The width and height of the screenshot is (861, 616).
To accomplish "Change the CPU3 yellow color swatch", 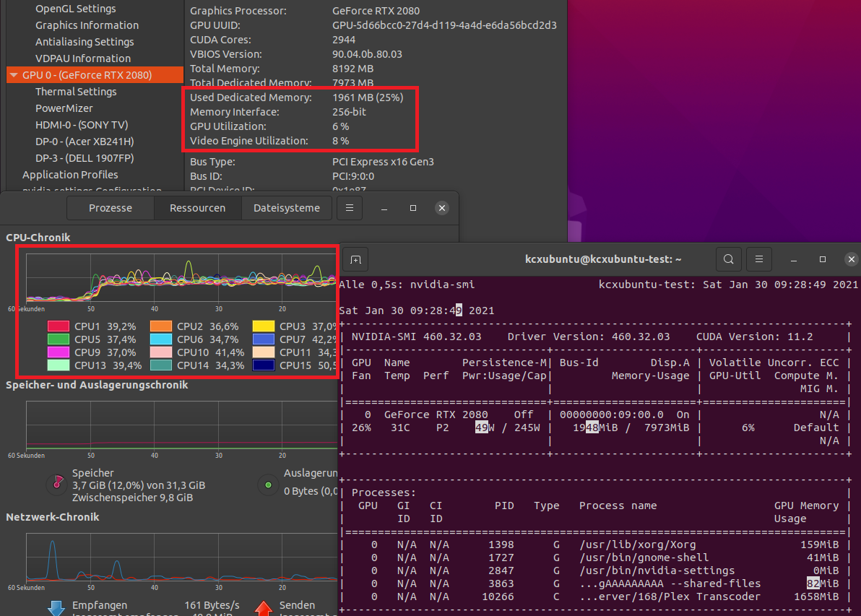I will (x=264, y=326).
